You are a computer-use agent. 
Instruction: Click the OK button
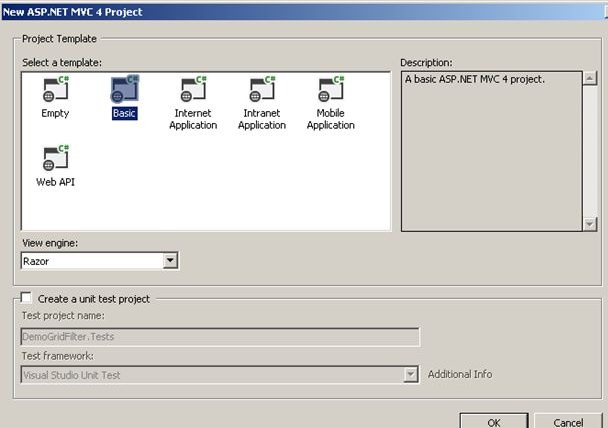tap(494, 421)
